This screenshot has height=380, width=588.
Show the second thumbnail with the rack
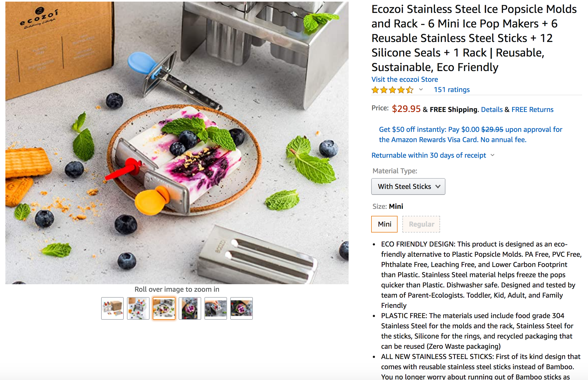138,308
